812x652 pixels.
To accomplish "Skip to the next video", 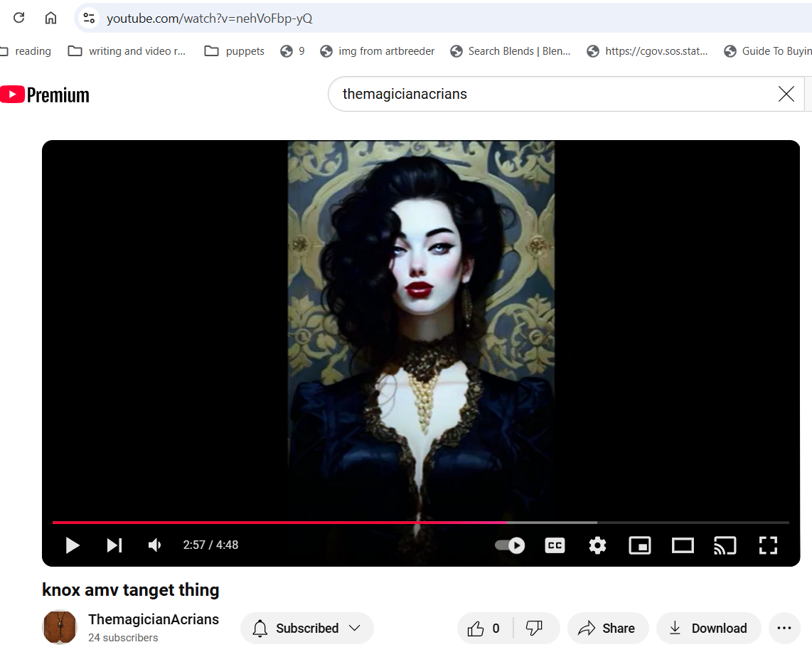I will (x=114, y=545).
